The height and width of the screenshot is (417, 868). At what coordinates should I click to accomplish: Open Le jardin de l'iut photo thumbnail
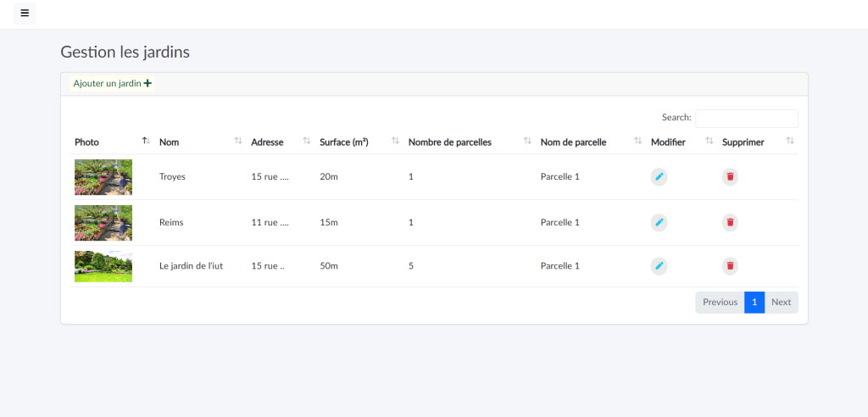[x=103, y=266]
